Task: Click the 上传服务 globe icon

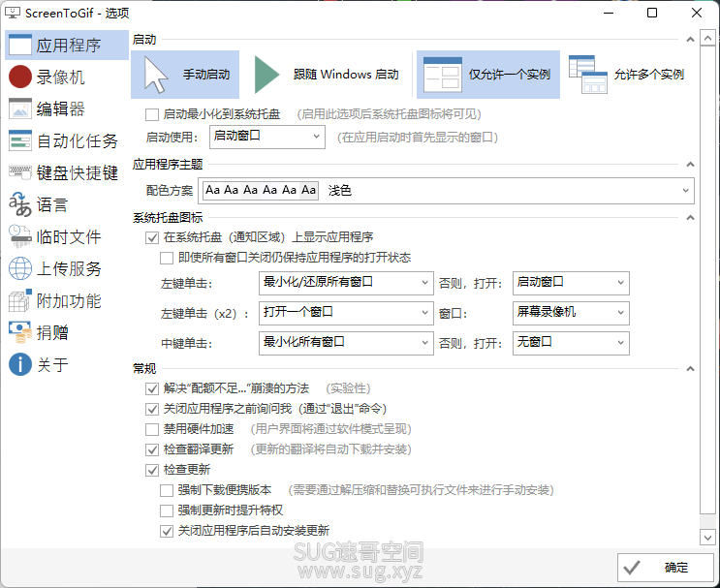Action: click(x=20, y=268)
